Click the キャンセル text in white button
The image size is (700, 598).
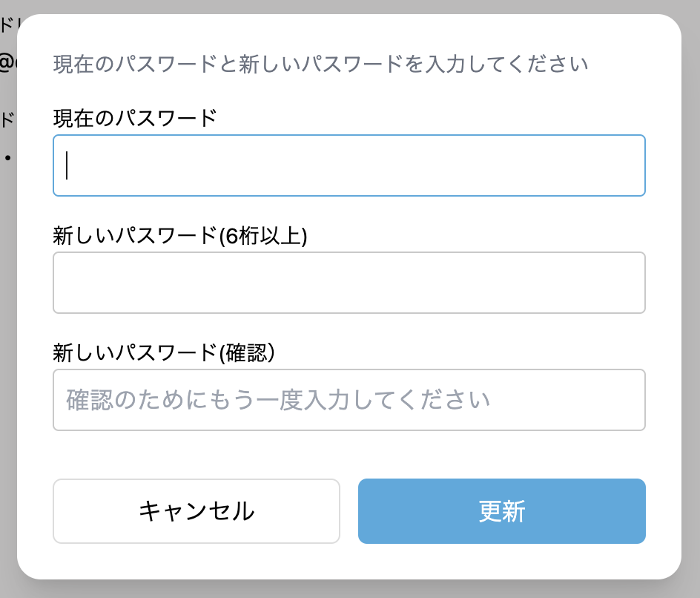pos(197,511)
